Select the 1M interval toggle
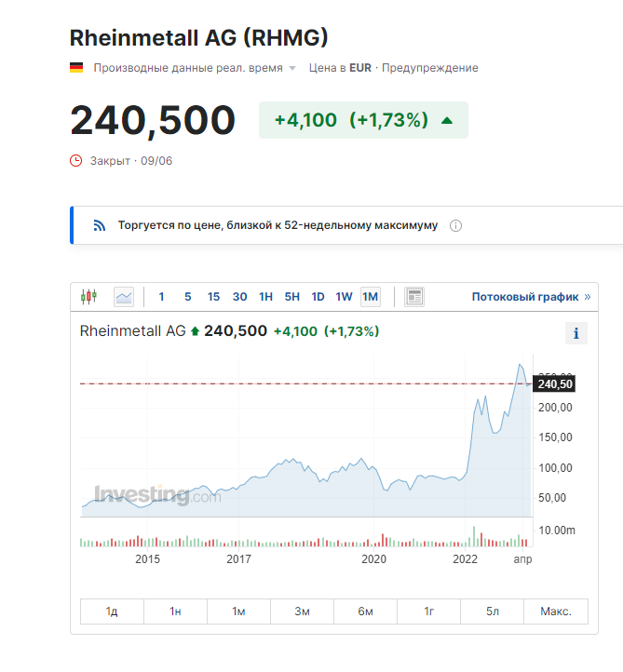This screenshot has height=672, width=623. pos(370,297)
